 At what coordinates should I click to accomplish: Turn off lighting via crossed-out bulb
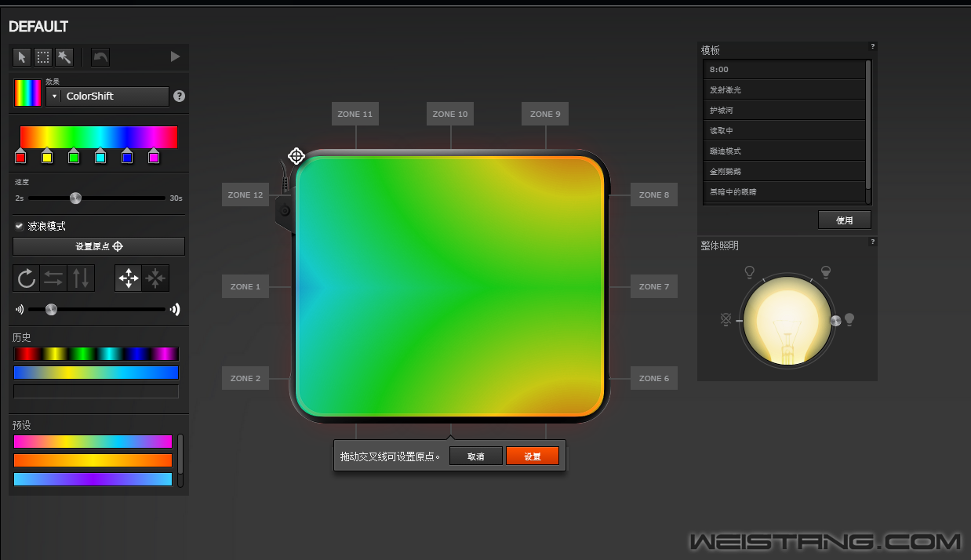726,319
